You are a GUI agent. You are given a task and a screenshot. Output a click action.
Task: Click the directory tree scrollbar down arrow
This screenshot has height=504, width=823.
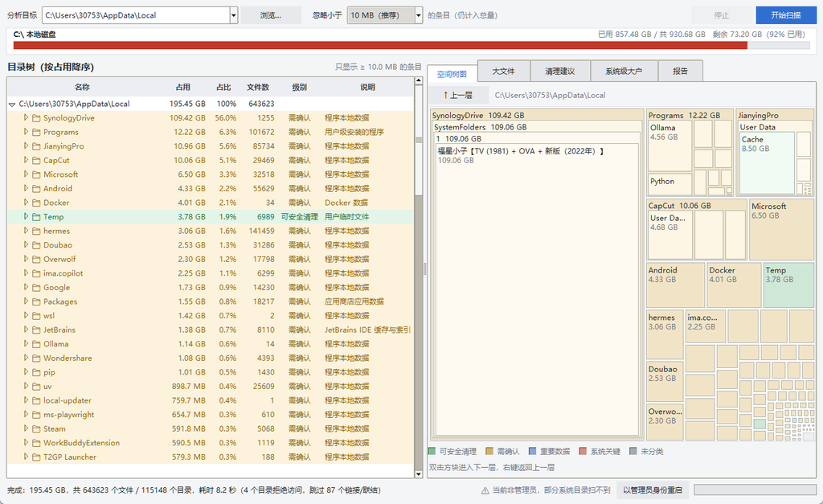(418, 474)
